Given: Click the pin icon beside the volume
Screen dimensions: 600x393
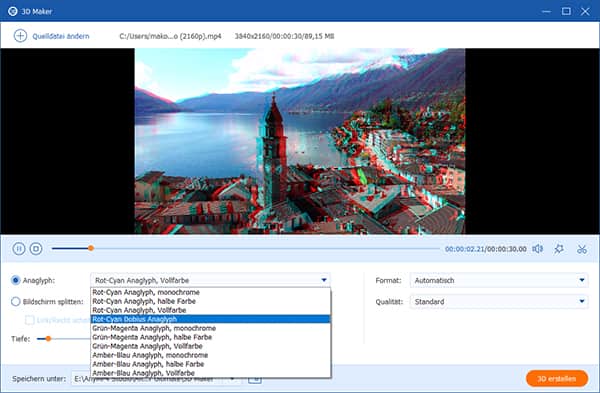Looking at the screenshot, I should (x=559, y=249).
